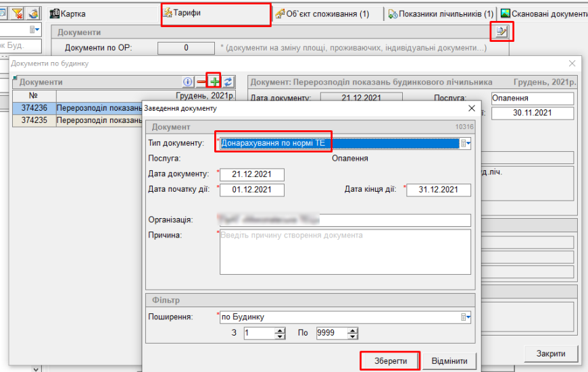The height and width of the screenshot is (372, 588).
Task: Open the Поширення dropdown list
Action: [465, 317]
